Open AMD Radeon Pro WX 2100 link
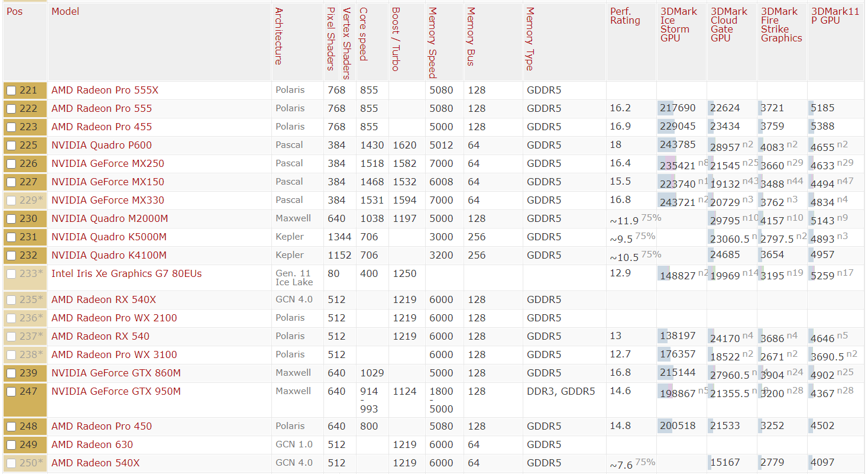The width and height of the screenshot is (868, 474). click(114, 318)
